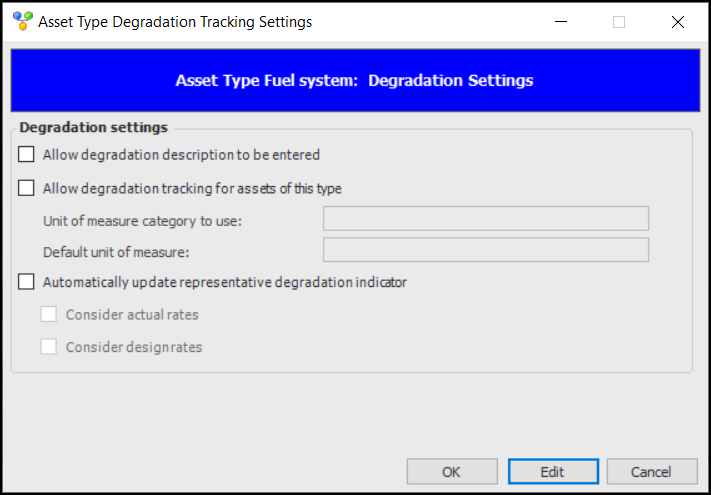Click the app icon in the title bar
Screen dimensions: 711x495
pyautogui.click(x=22, y=21)
